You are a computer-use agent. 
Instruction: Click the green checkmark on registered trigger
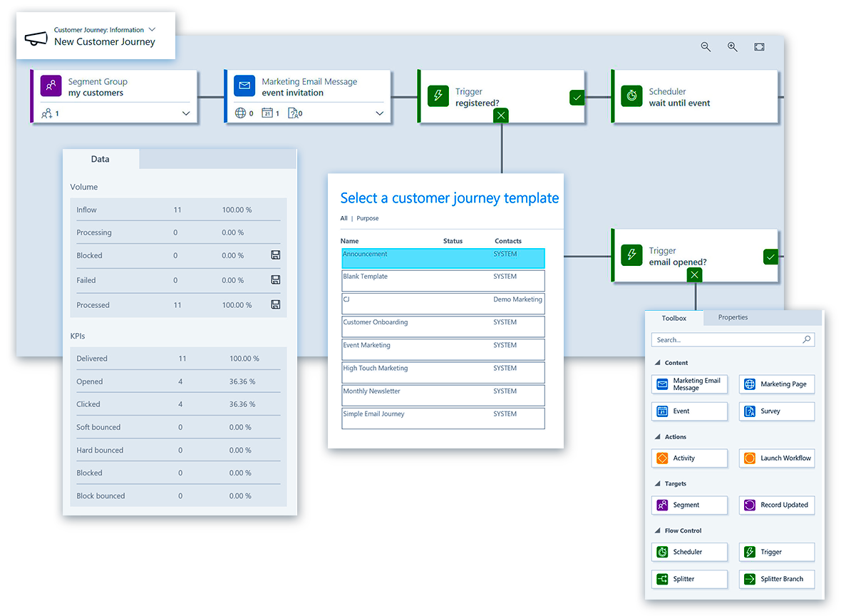click(x=577, y=98)
